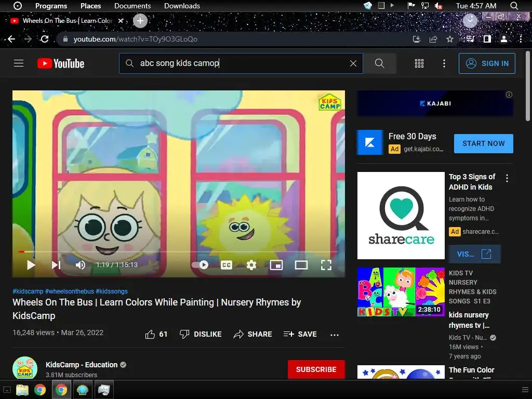Share this page icon in address bar
The width and height of the screenshot is (532, 399).
pos(433,39)
